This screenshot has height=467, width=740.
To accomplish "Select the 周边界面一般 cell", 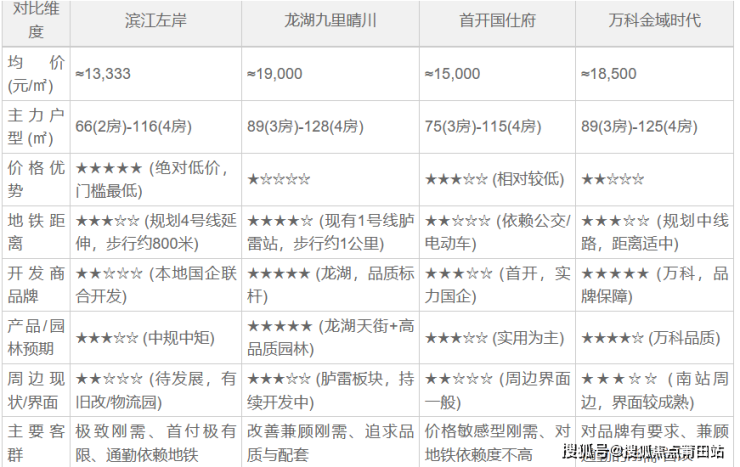I will click(x=497, y=391).
